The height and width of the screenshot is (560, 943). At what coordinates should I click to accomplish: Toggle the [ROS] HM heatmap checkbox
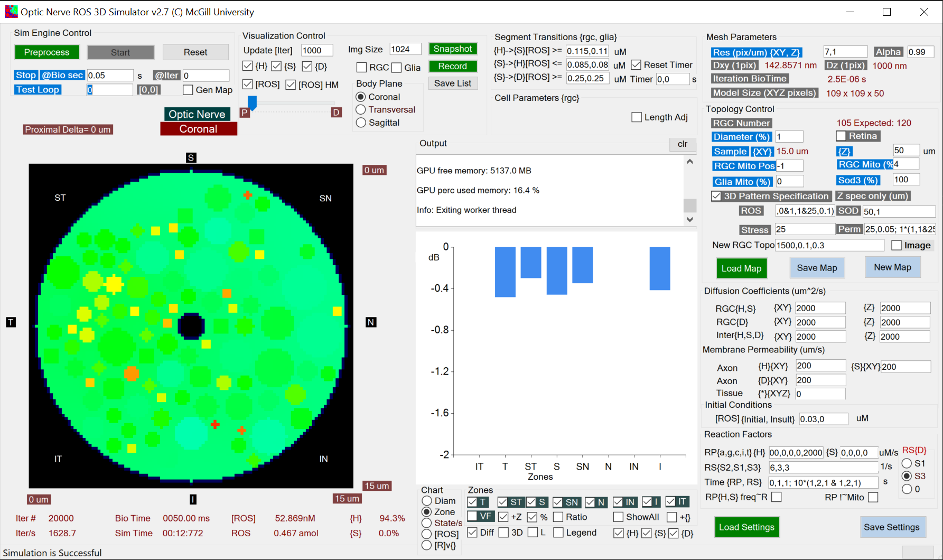291,84
